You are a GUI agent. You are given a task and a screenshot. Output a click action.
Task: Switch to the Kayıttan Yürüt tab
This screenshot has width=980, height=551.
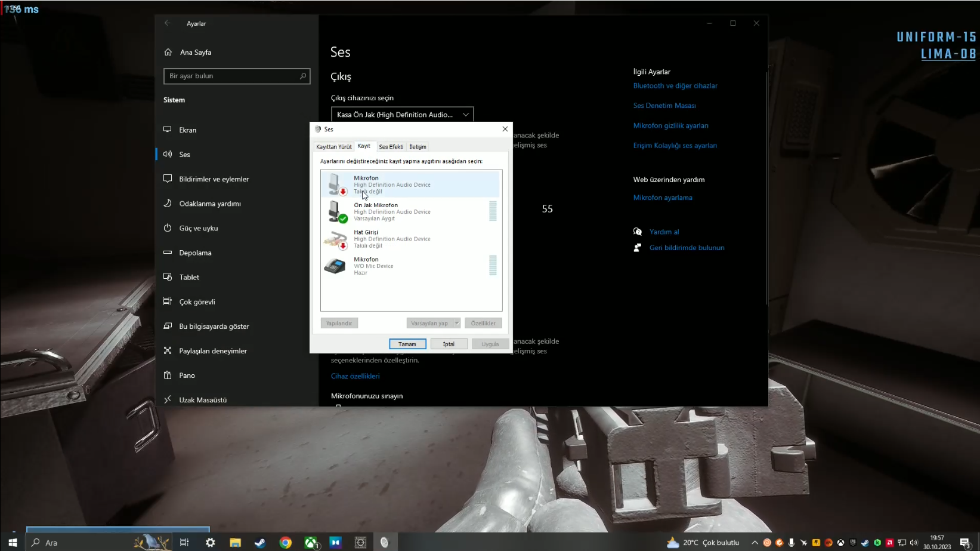[x=334, y=147]
